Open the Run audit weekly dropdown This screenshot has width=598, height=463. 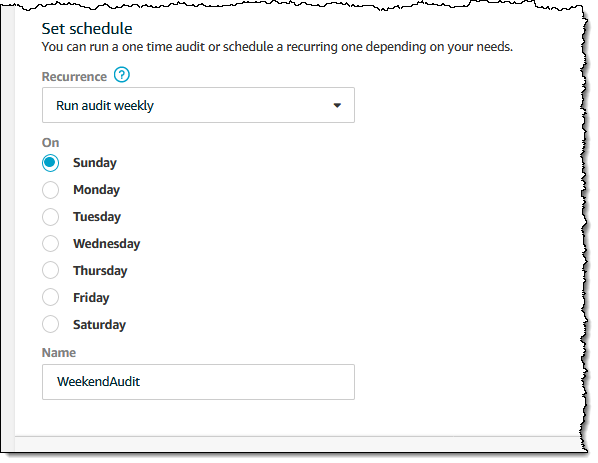(198, 105)
